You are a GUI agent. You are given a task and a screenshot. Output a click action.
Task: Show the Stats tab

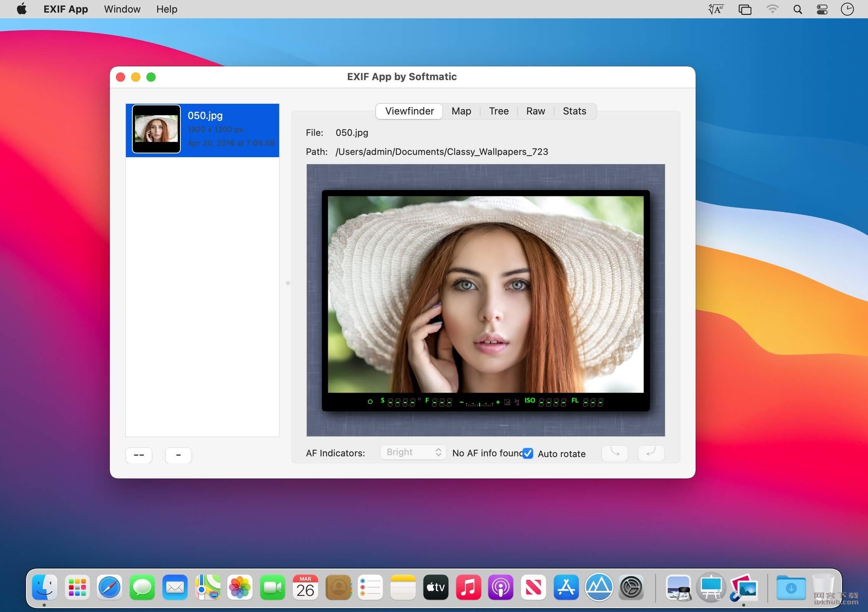[x=574, y=111]
